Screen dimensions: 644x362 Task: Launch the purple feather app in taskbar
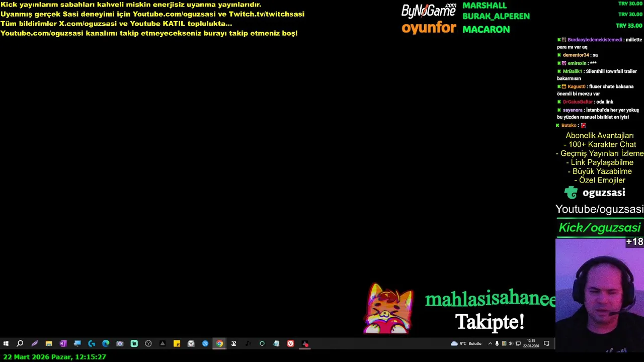click(x=34, y=343)
